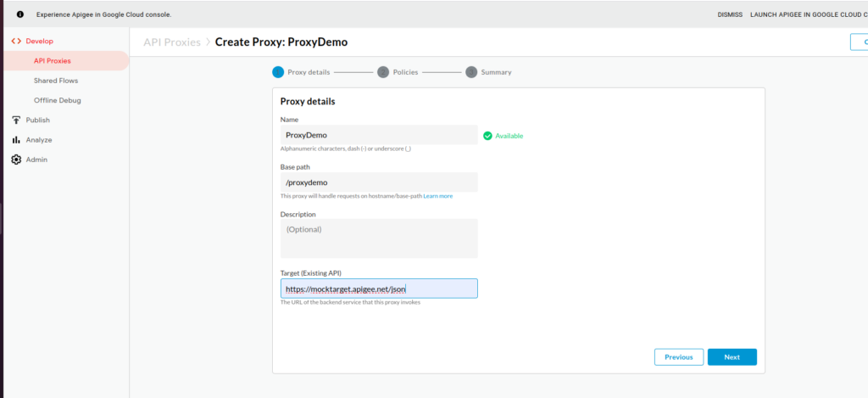Click the Analyze bar chart icon
Image resolution: width=868 pixels, height=398 pixels.
click(x=16, y=140)
